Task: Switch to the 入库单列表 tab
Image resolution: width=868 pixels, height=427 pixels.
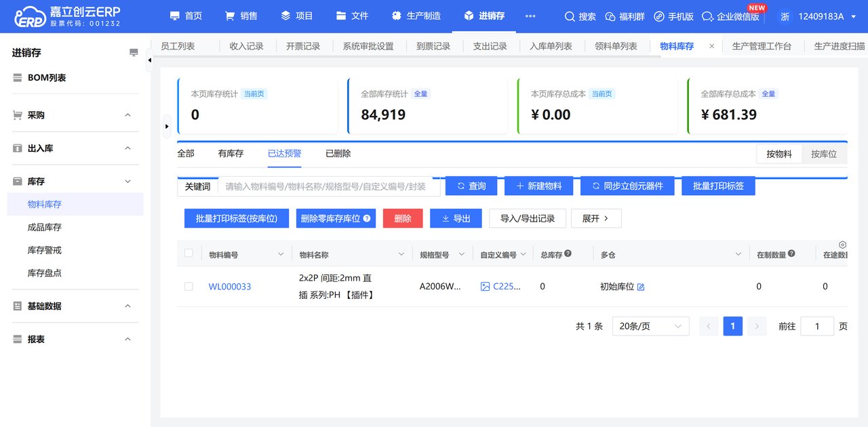Action: click(x=551, y=46)
